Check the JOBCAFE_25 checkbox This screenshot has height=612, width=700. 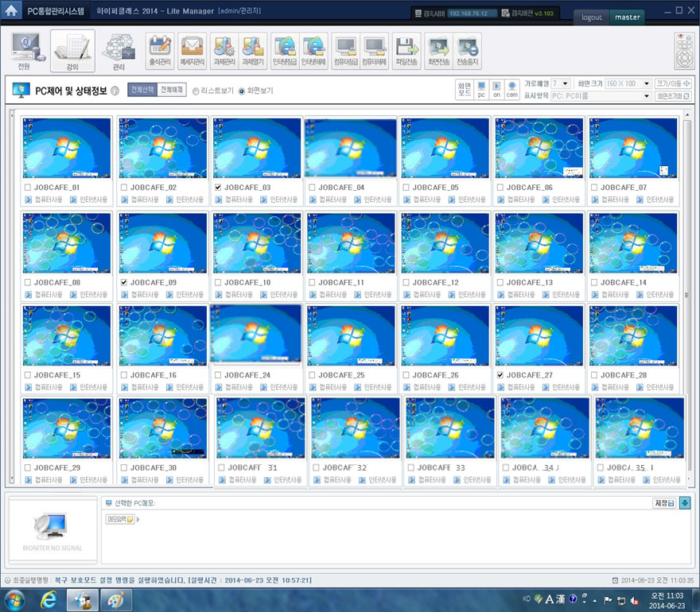(x=312, y=375)
